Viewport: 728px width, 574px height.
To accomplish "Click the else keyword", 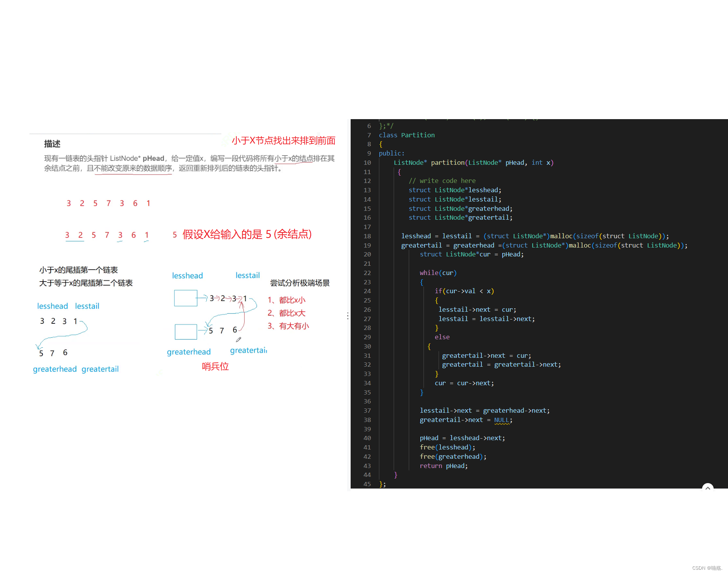I will (442, 337).
